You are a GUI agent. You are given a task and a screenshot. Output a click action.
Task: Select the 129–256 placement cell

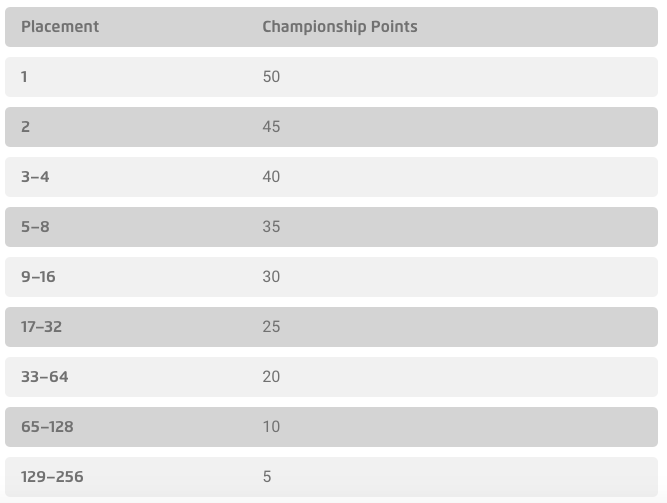[52, 477]
